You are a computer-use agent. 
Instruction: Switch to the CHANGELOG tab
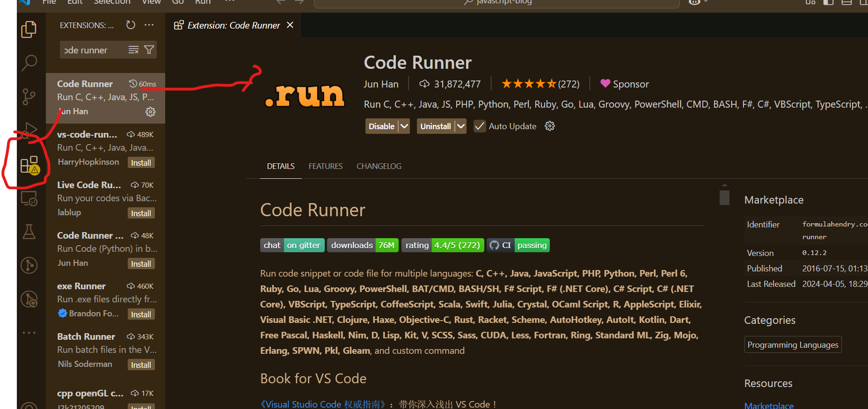click(x=379, y=166)
